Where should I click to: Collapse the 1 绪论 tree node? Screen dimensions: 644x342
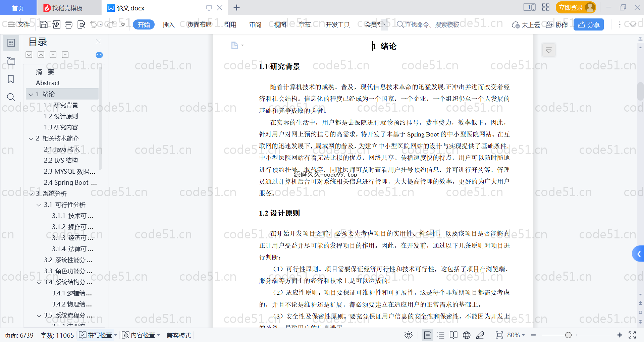point(31,94)
